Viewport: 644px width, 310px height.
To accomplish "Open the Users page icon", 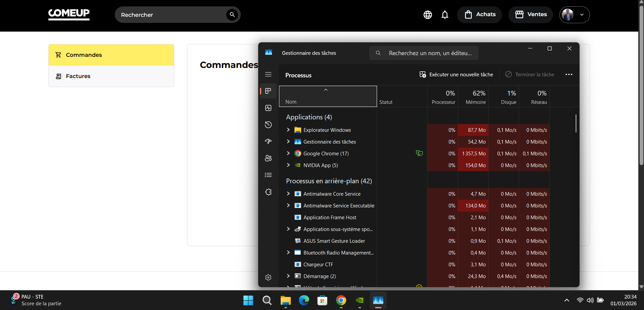I will click(268, 158).
